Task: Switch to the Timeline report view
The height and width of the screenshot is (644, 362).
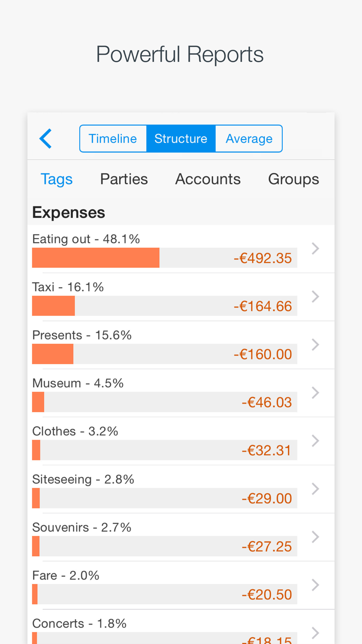Action: 113,139
